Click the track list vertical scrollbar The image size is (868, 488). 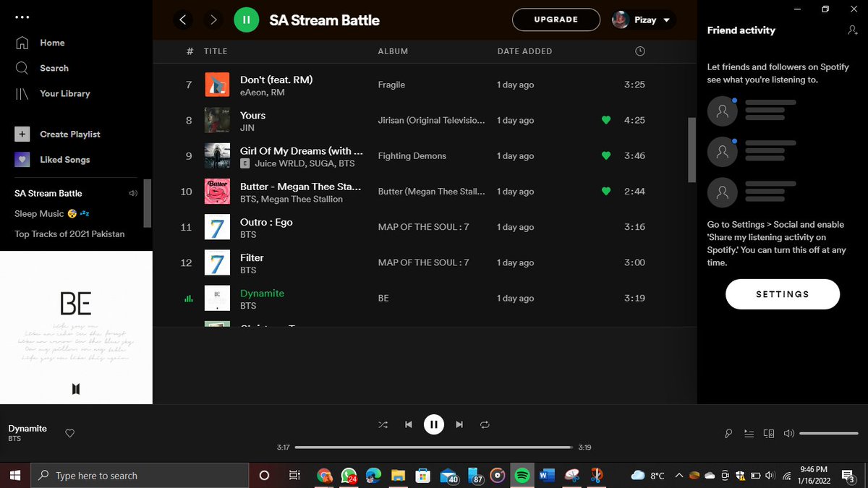pyautogui.click(x=692, y=150)
